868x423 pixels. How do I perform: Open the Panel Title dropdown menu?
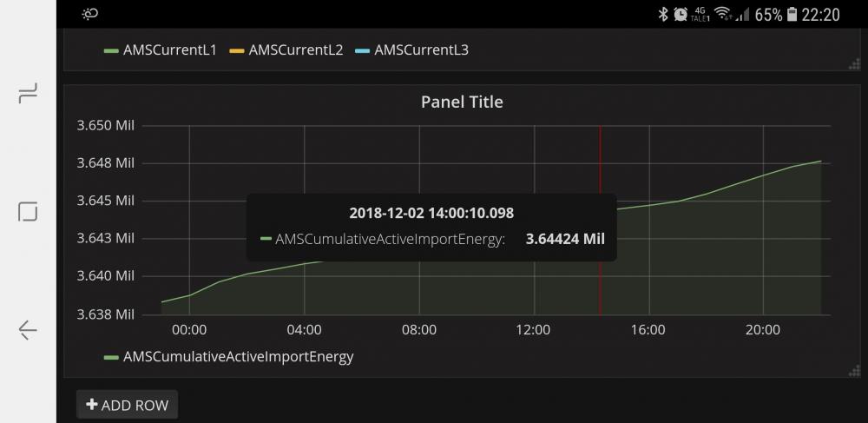462,102
